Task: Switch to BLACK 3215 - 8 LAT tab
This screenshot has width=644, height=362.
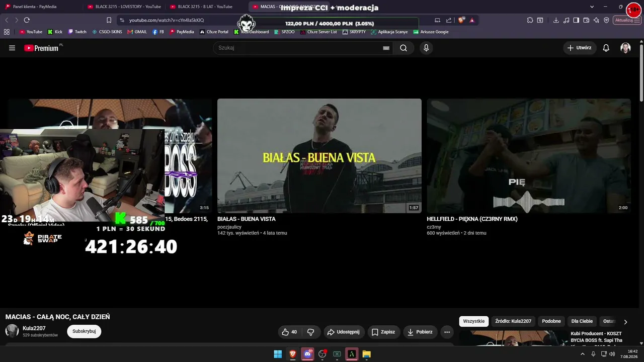Action: point(206,7)
